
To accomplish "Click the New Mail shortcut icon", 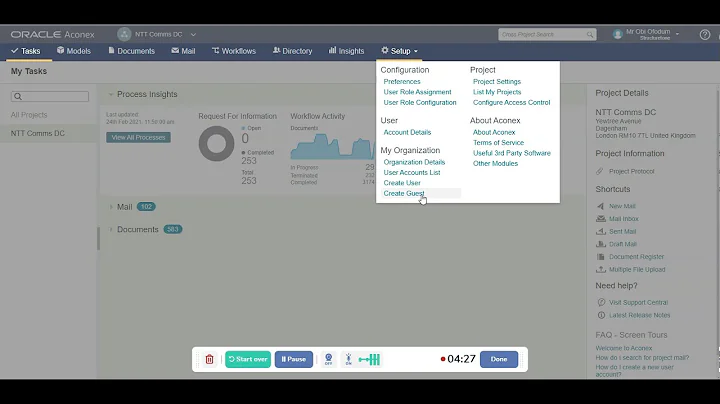I will 601,206.
